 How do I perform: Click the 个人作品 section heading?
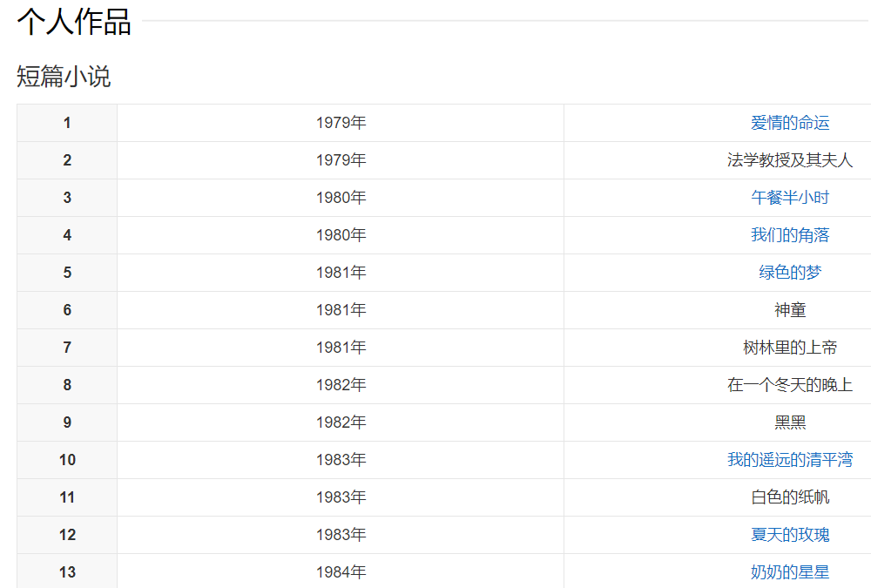74,22
